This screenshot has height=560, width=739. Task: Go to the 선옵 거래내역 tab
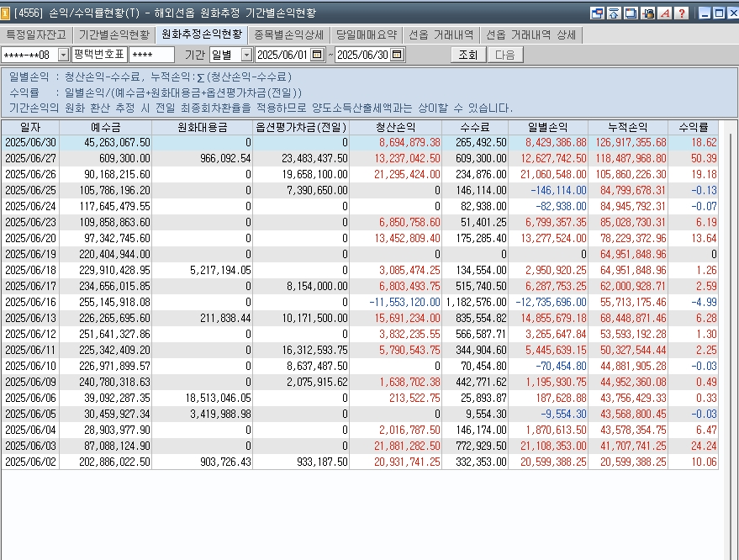click(x=441, y=34)
